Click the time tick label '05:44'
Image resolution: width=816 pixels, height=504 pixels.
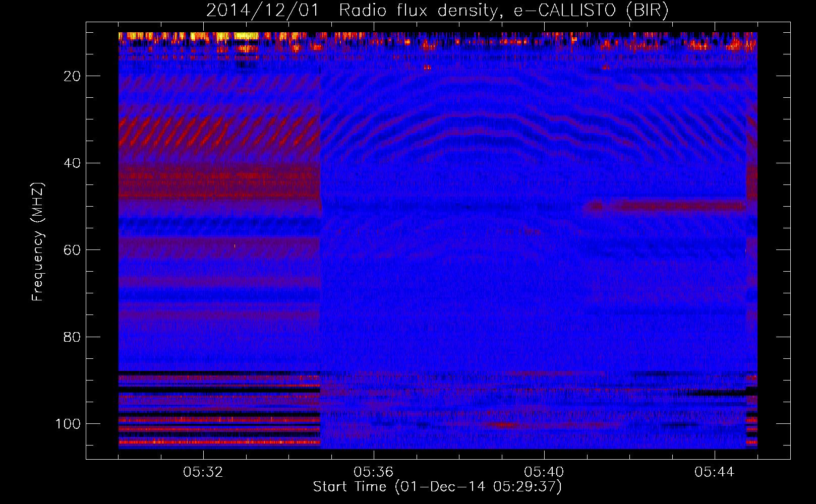pos(715,472)
